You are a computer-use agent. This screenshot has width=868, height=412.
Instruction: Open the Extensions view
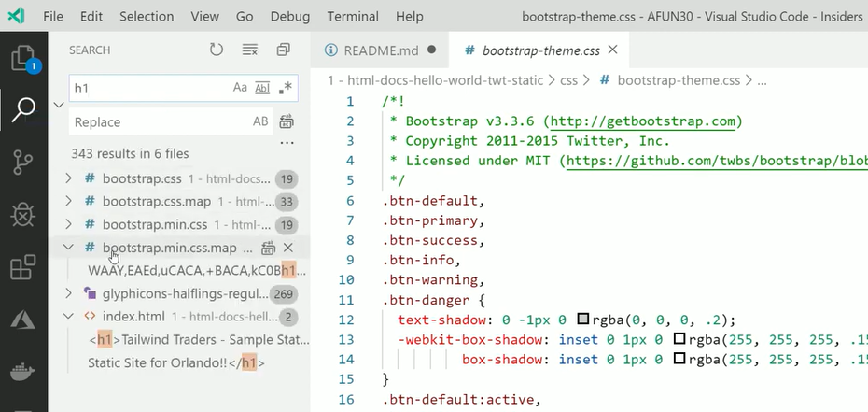[x=23, y=267]
